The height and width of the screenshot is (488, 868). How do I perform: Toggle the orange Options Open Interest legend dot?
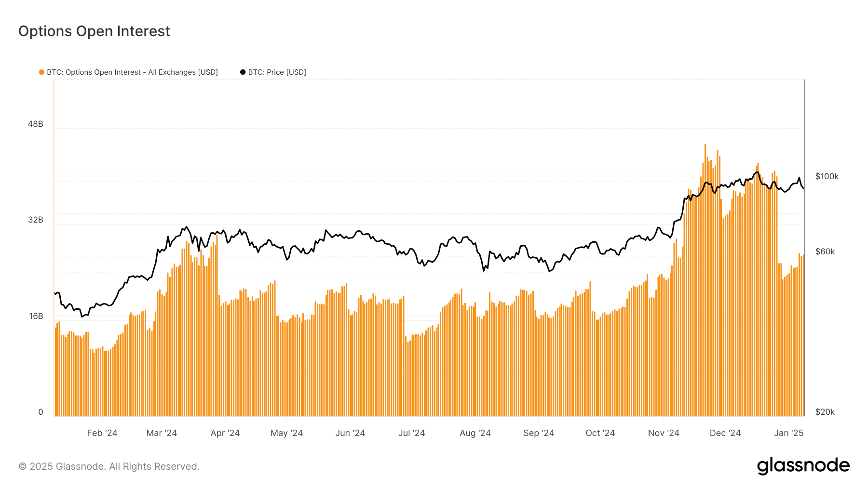coord(41,72)
